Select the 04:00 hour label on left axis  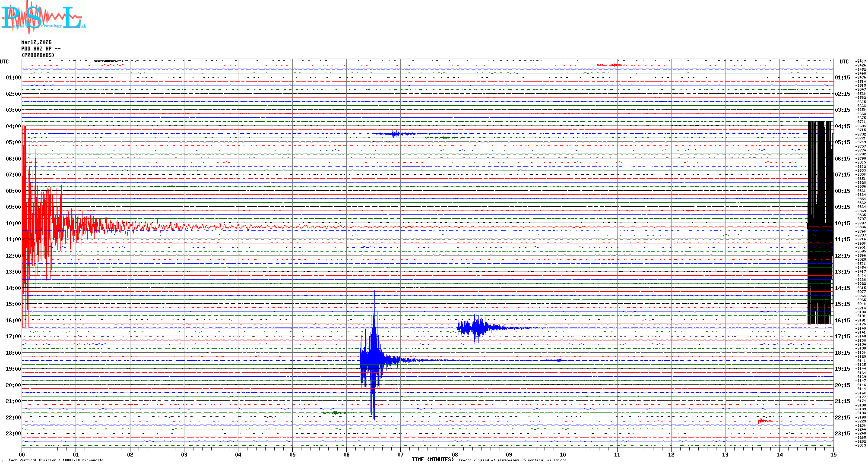(x=13, y=126)
